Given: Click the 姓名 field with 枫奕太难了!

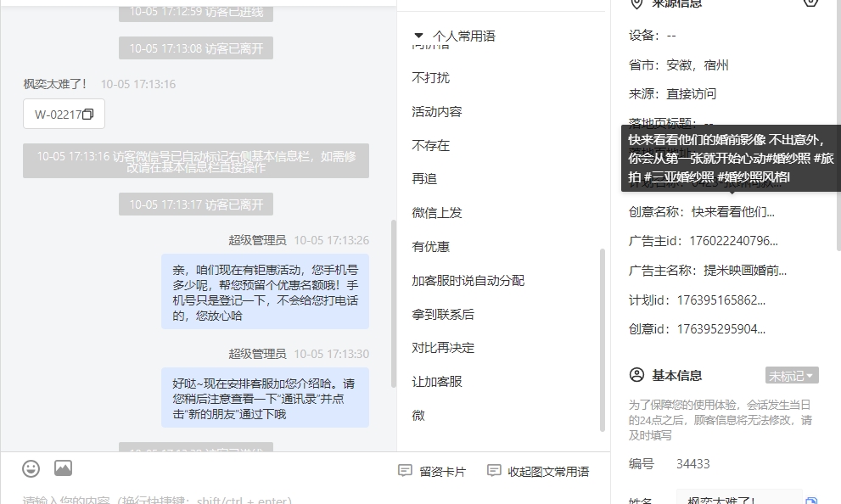Looking at the screenshot, I should 739,497.
